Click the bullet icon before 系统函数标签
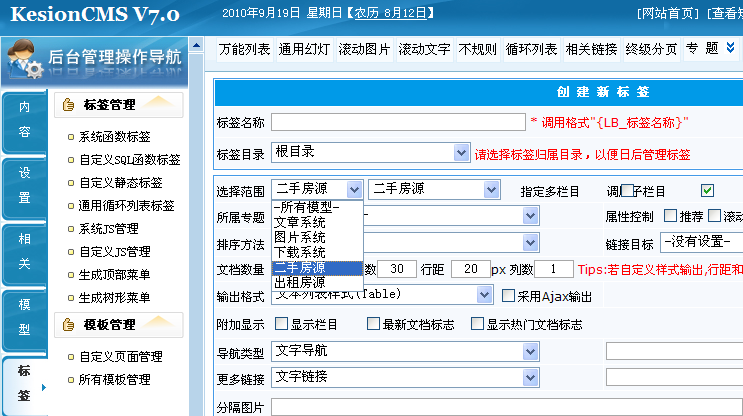Image resolution: width=743 pixels, height=416 pixels. point(69,137)
